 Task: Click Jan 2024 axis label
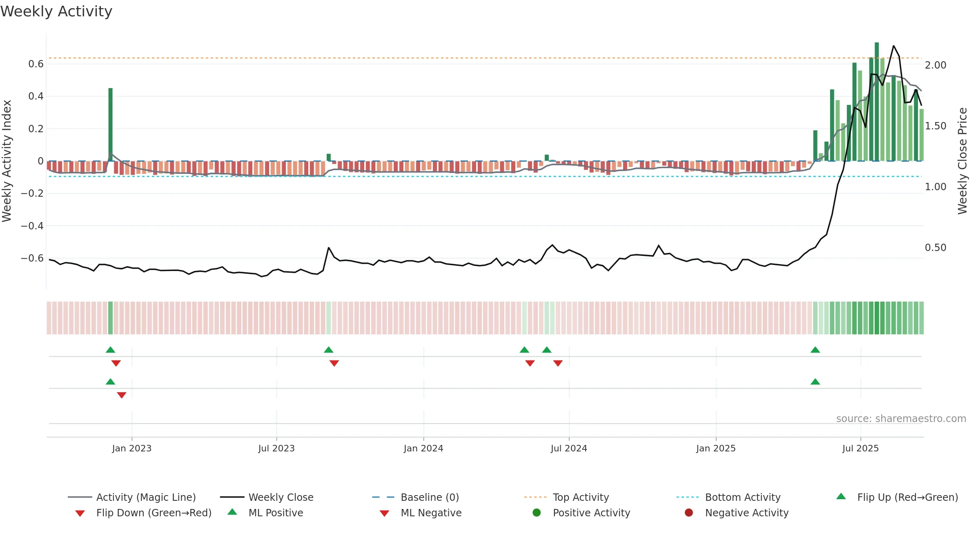click(x=423, y=448)
